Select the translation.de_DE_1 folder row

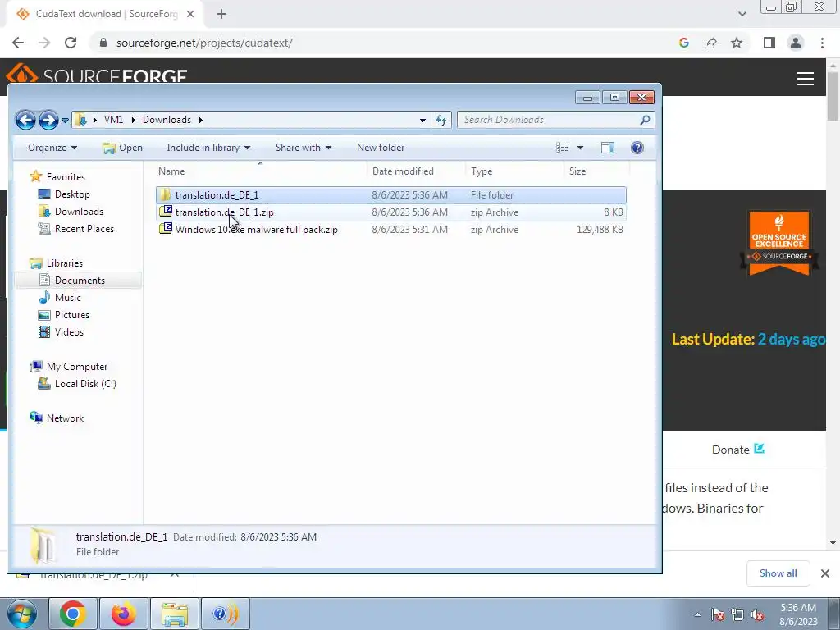[391, 195]
